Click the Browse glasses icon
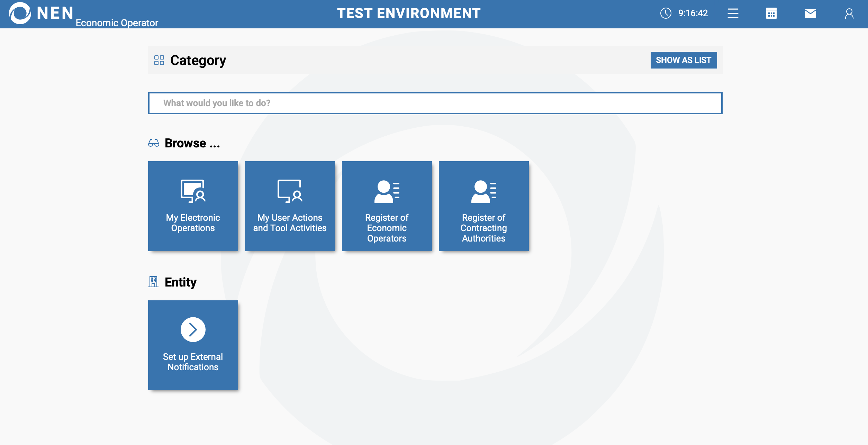The image size is (868, 445). coord(154,143)
